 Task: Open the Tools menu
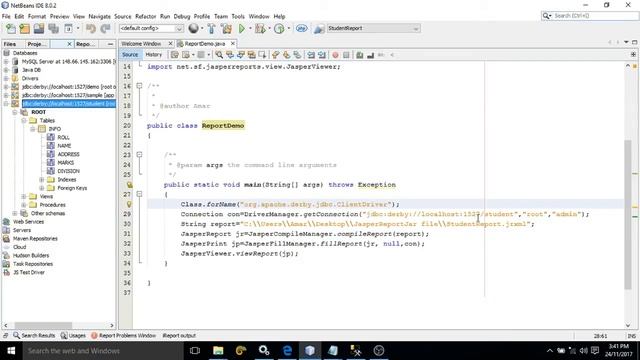(x=238, y=16)
